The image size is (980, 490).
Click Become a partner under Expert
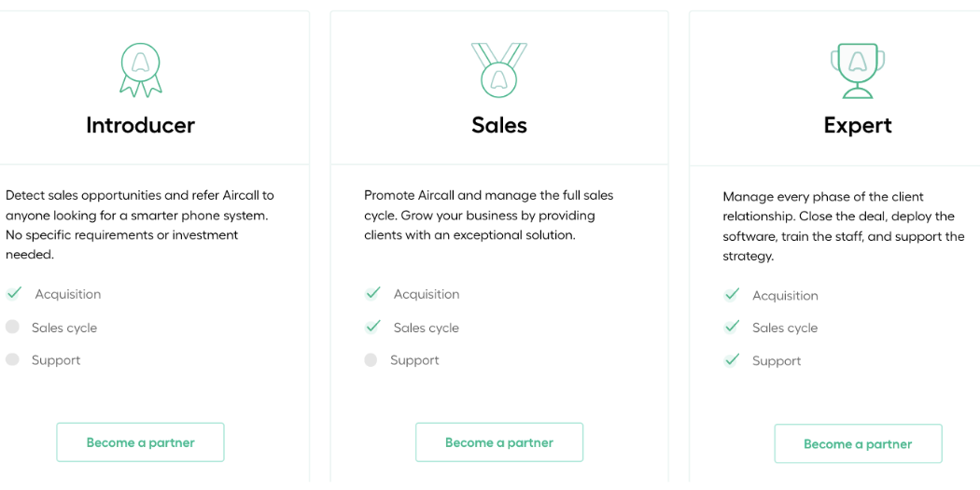coord(858,443)
